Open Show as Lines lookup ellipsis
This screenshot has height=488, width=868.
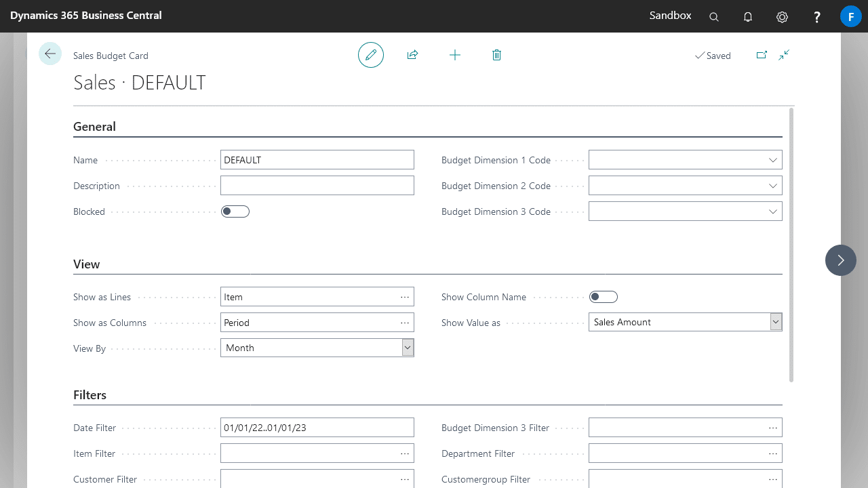coord(405,297)
